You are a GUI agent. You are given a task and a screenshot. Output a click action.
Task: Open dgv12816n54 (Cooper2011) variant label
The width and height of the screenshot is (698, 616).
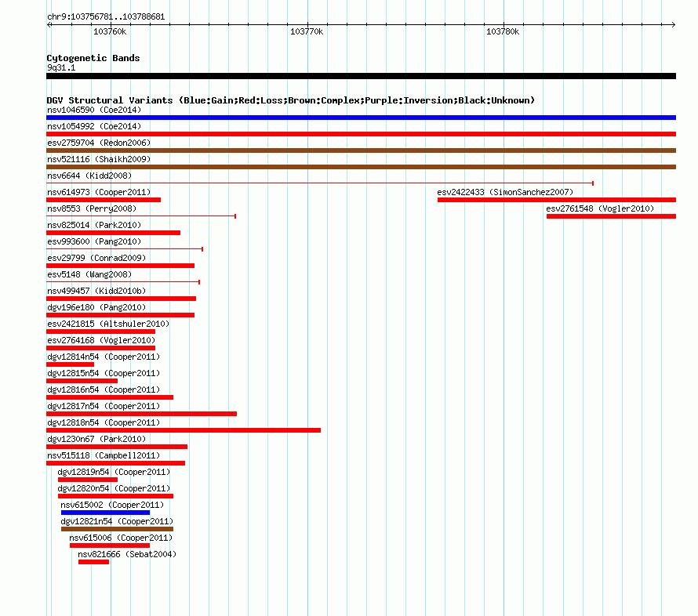pyautogui.click(x=104, y=390)
